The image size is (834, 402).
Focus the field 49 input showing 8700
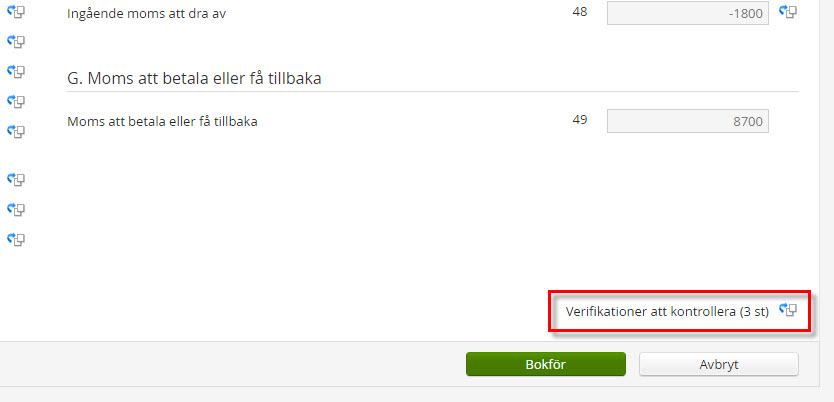pyautogui.click(x=688, y=121)
